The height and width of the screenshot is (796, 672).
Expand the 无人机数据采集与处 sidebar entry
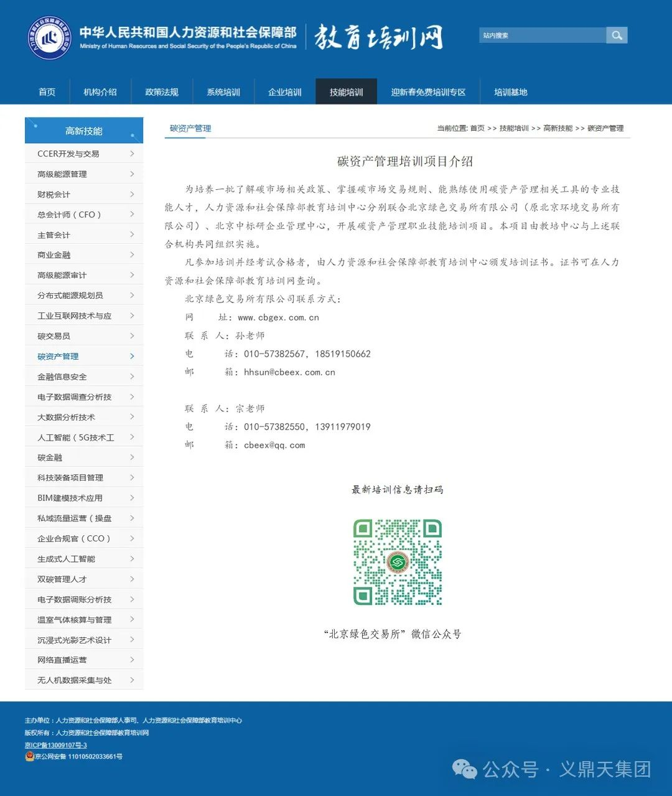point(84,680)
